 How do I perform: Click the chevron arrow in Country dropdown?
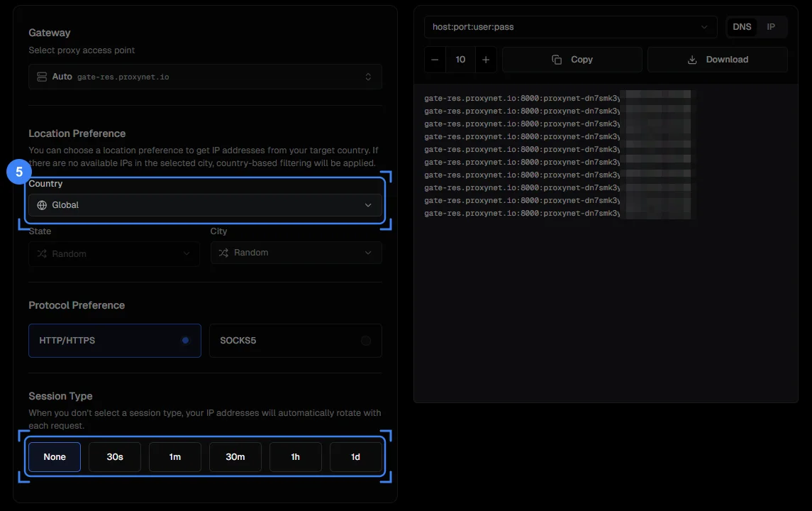pyautogui.click(x=368, y=205)
